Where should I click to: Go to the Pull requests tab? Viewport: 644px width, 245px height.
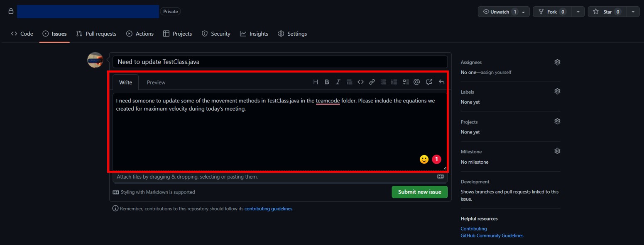(96, 34)
